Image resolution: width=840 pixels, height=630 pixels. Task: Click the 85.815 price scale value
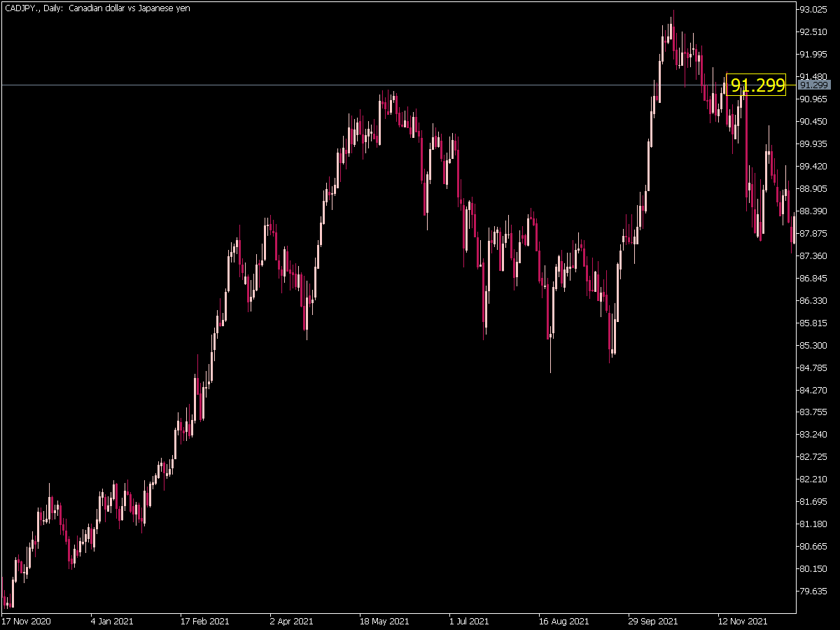(x=814, y=323)
